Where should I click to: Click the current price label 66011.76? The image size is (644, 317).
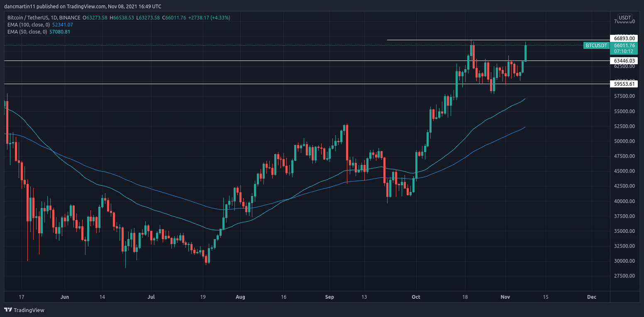pyautogui.click(x=624, y=46)
